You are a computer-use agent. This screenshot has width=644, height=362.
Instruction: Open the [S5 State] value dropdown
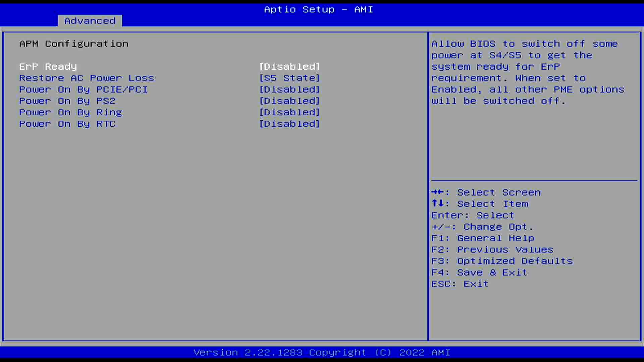[289, 78]
